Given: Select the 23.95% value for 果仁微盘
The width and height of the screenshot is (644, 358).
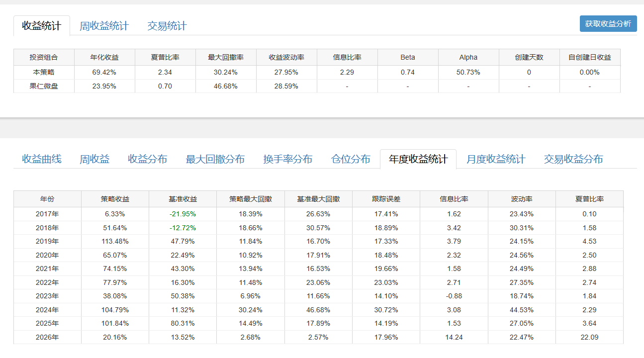Looking at the screenshot, I should 104,86.
